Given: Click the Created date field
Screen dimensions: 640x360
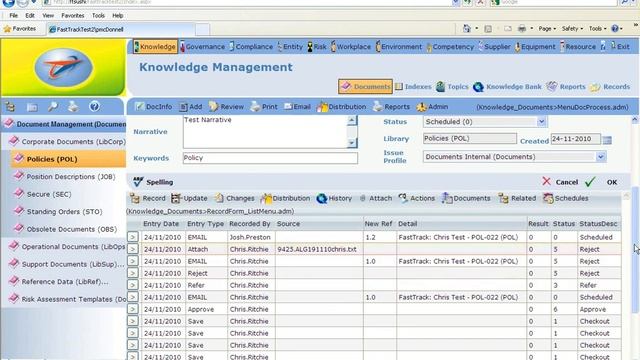Looking at the screenshot, I should coord(576,139).
